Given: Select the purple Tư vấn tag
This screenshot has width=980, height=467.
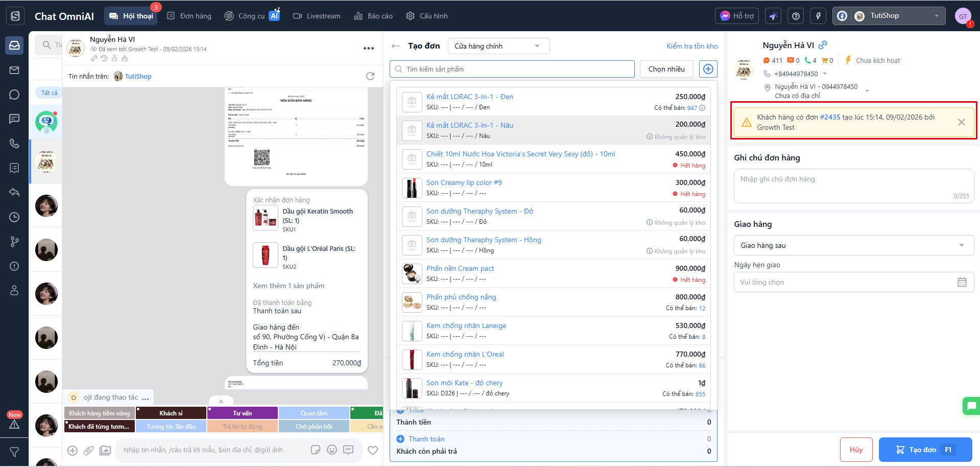Looking at the screenshot, I should click(x=243, y=413).
